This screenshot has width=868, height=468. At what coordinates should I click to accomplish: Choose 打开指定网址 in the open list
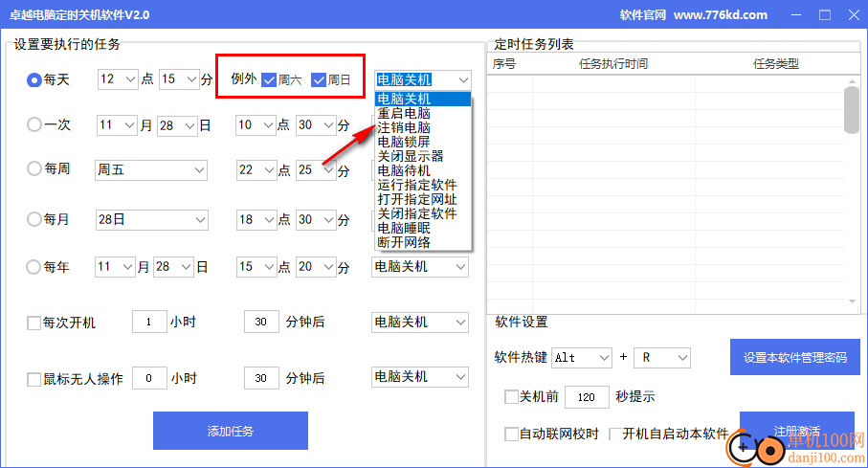pos(423,199)
